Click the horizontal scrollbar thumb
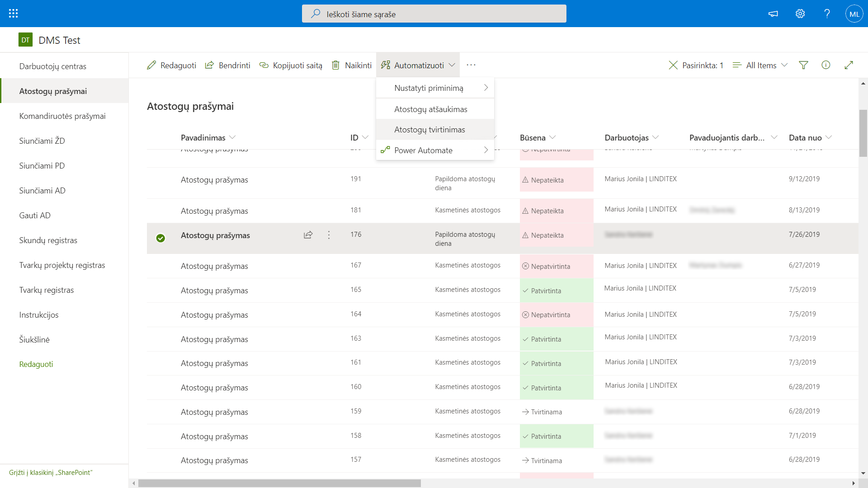This screenshot has height=488, width=868. point(279,483)
